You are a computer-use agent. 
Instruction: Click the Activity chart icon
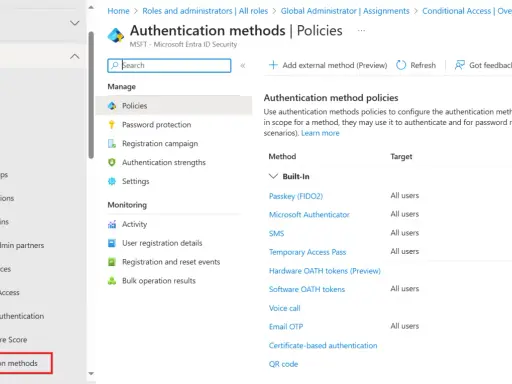[112, 224]
